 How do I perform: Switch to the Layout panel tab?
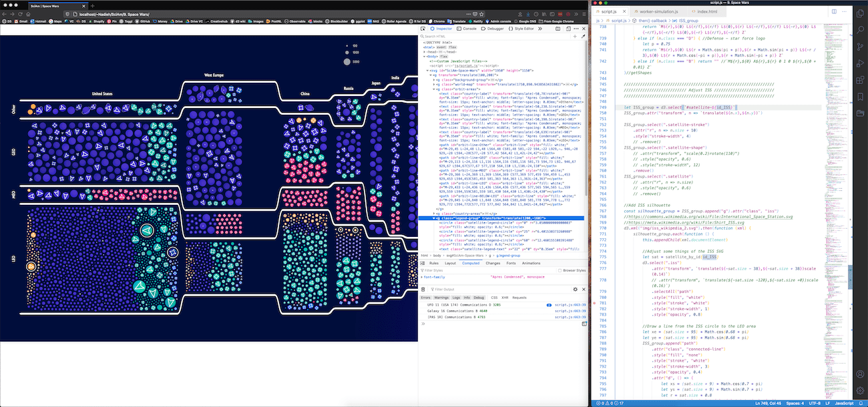click(x=450, y=263)
